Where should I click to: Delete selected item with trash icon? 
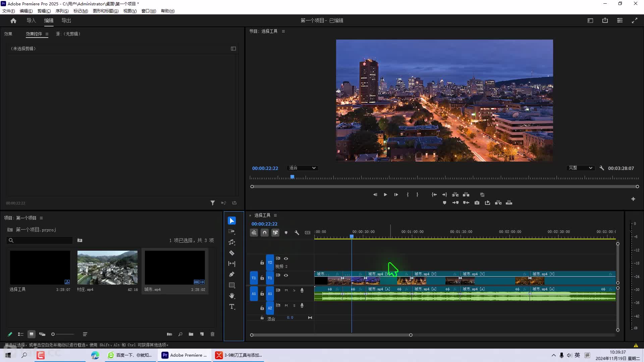[x=212, y=334]
